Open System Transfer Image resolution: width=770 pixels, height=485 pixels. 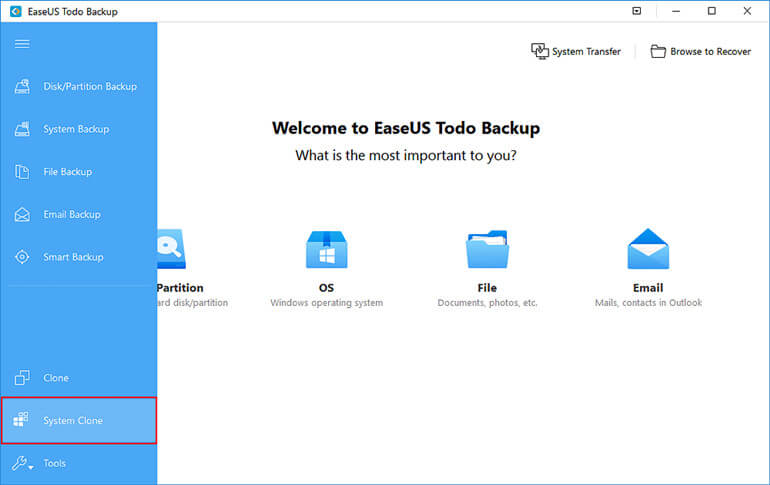(576, 52)
